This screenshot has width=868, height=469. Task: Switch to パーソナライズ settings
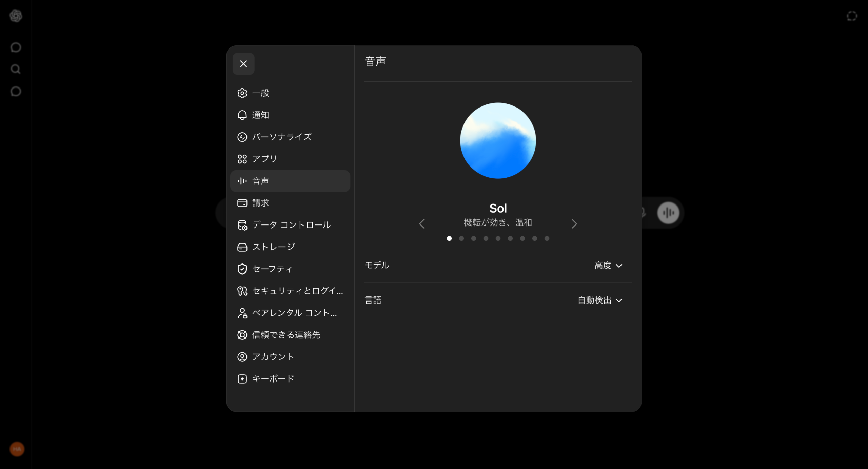290,137
